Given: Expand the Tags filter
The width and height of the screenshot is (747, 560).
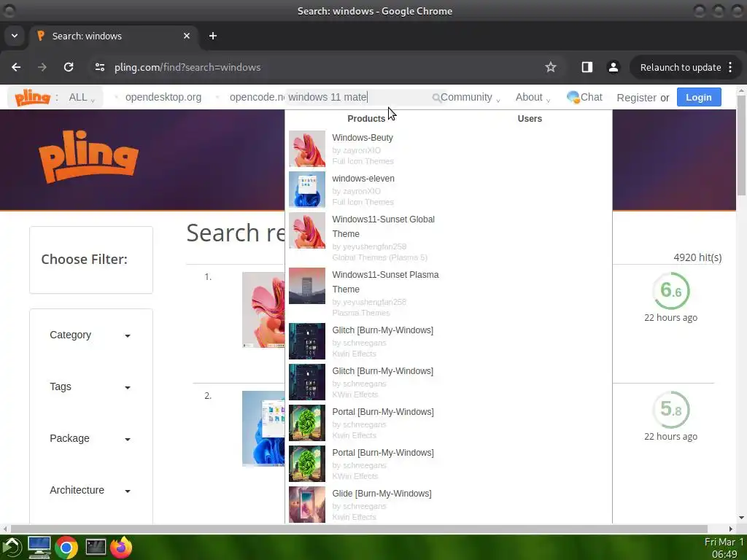Looking at the screenshot, I should pyautogui.click(x=90, y=386).
